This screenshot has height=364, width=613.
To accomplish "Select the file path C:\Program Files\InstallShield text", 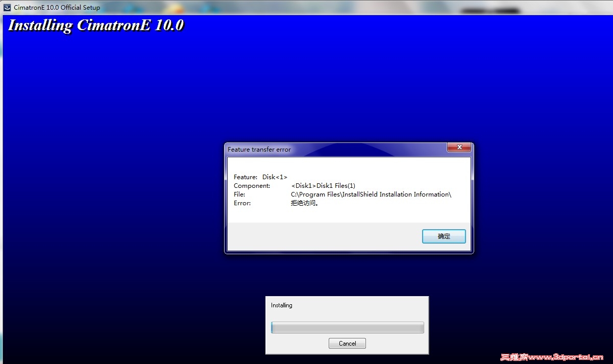I will click(371, 195).
